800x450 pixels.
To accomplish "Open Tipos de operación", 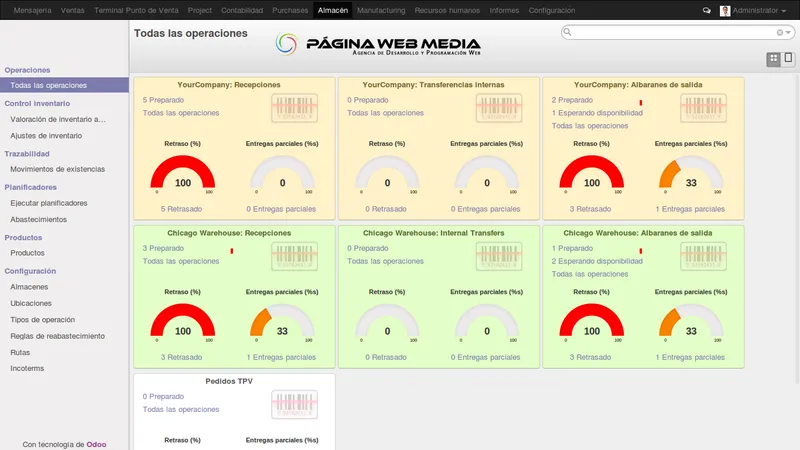I will point(43,319).
